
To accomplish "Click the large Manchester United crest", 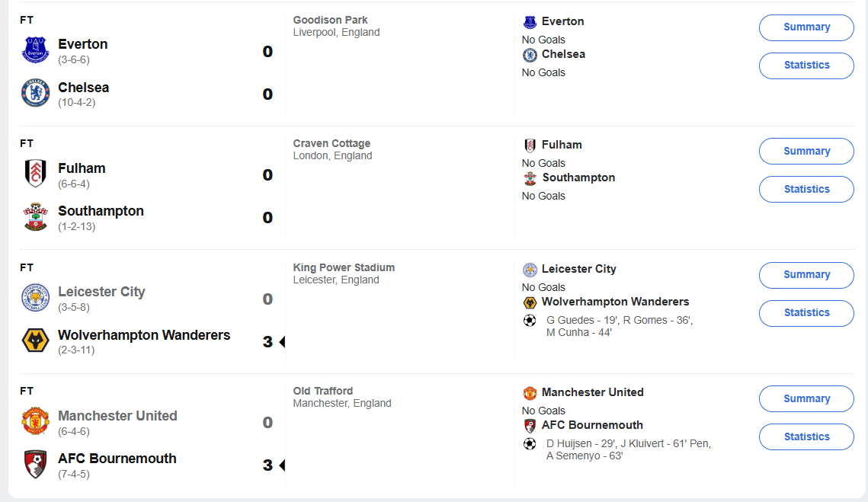I will (36, 421).
